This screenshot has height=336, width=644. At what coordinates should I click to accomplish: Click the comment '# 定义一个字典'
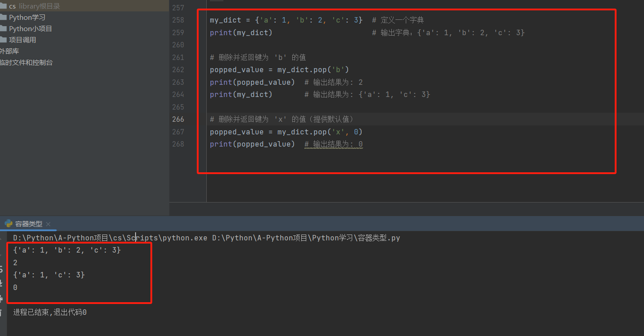(398, 20)
